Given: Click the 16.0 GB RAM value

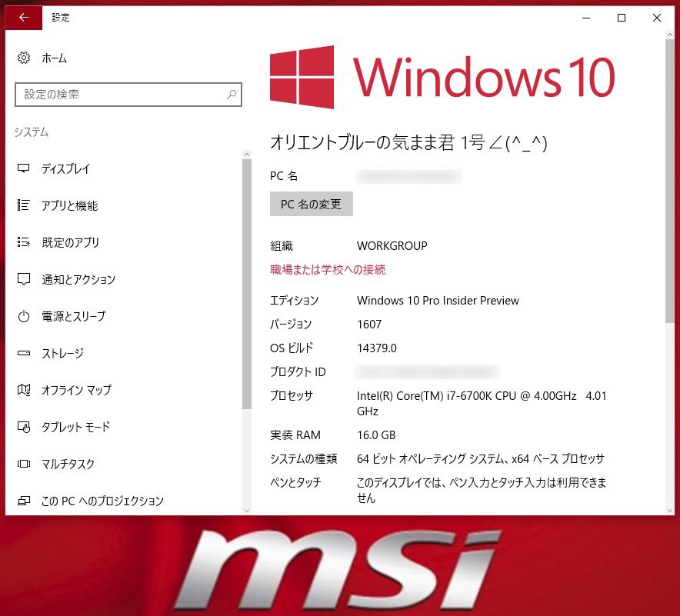Looking at the screenshot, I should (376, 435).
